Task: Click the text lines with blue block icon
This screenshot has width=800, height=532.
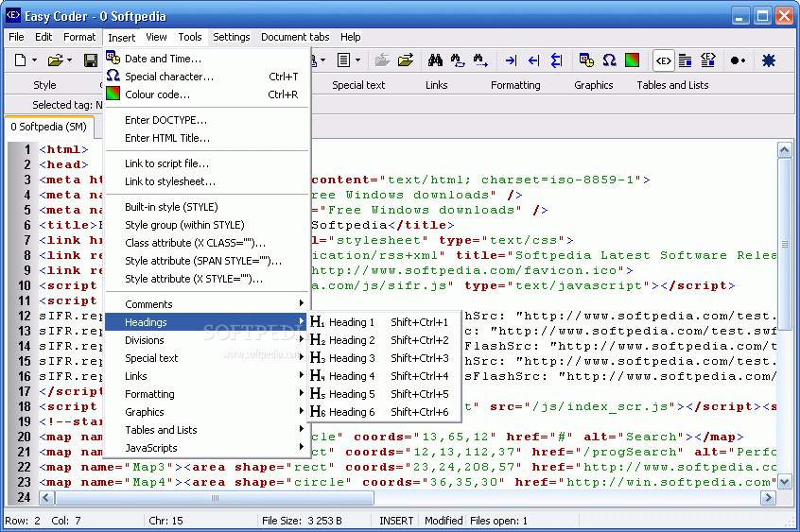Action: point(686,60)
